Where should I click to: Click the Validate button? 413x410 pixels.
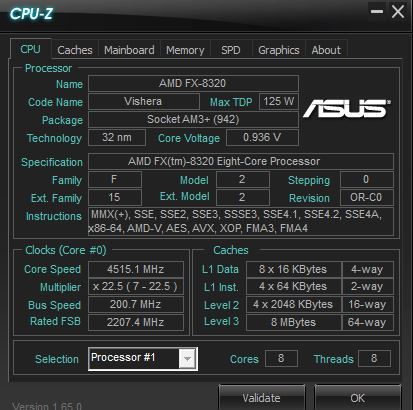tap(262, 398)
